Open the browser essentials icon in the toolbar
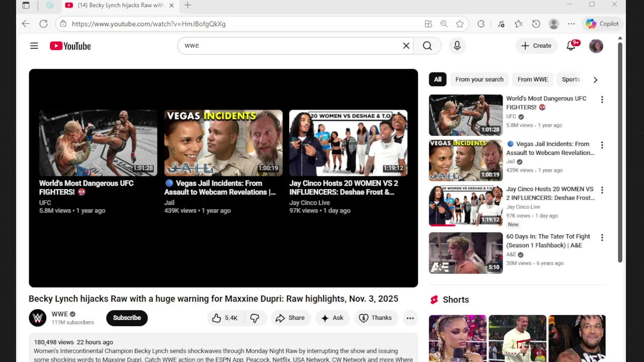644x362 pixels. [x=501, y=24]
